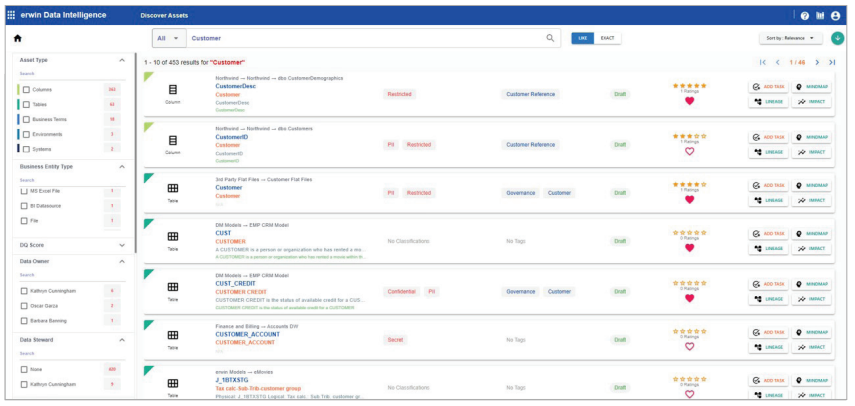The width and height of the screenshot is (855, 406).
Task: Open Mindmap for J_1BTXSTG table
Action: (x=811, y=380)
